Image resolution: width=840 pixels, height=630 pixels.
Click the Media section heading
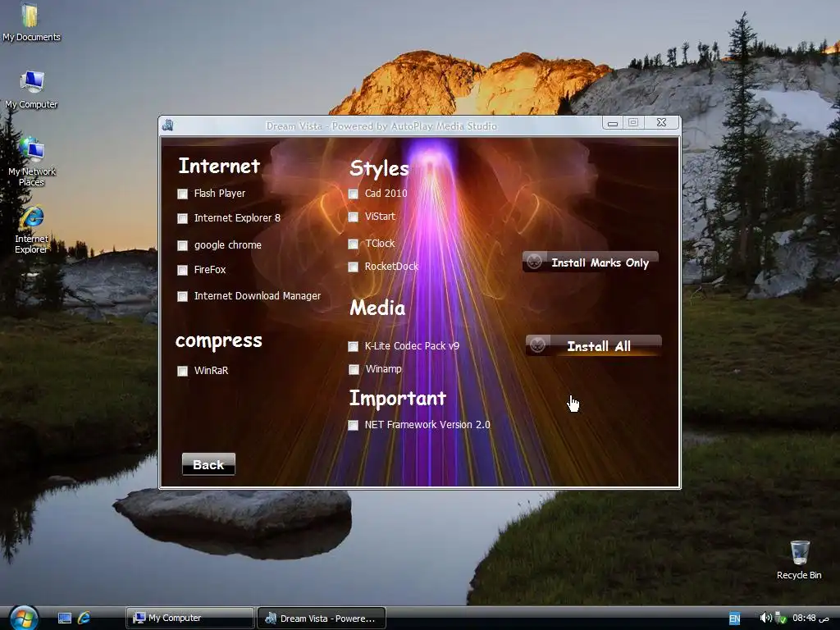[377, 308]
